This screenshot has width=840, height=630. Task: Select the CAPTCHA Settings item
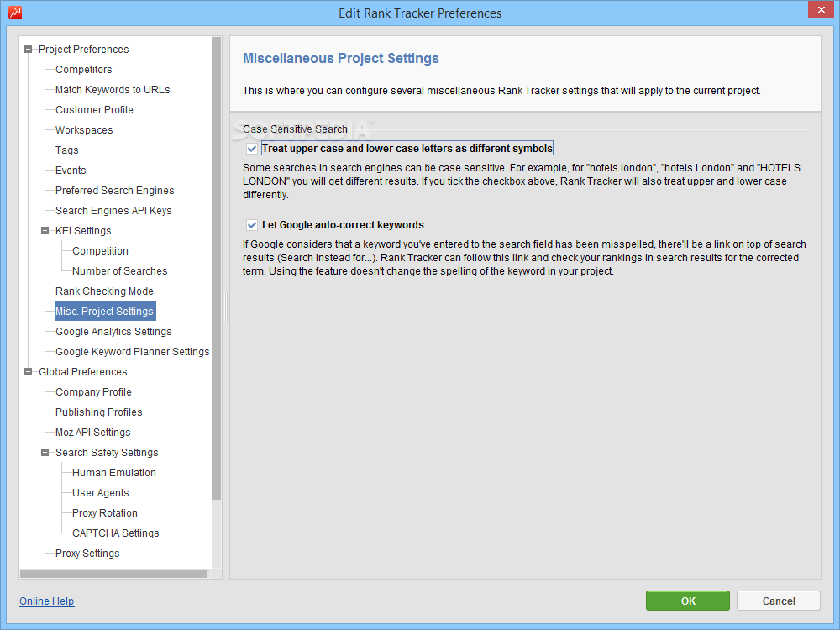tap(115, 533)
